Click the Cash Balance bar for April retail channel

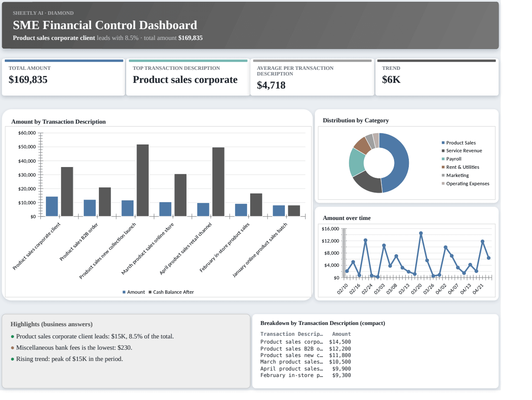(x=219, y=182)
